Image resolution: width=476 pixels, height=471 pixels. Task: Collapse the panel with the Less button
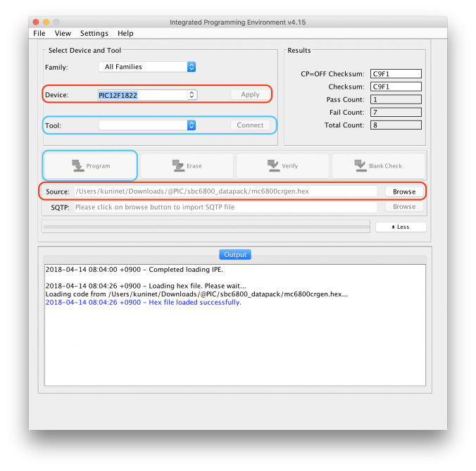pos(401,227)
